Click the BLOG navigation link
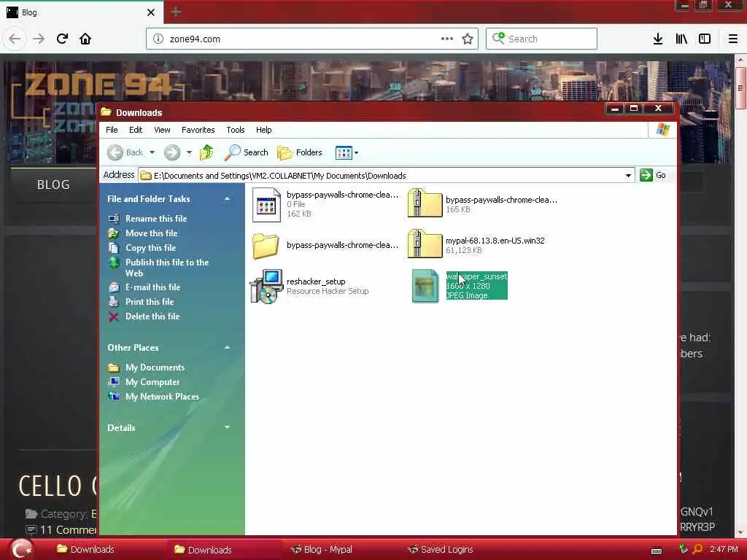The image size is (747, 560). click(53, 184)
